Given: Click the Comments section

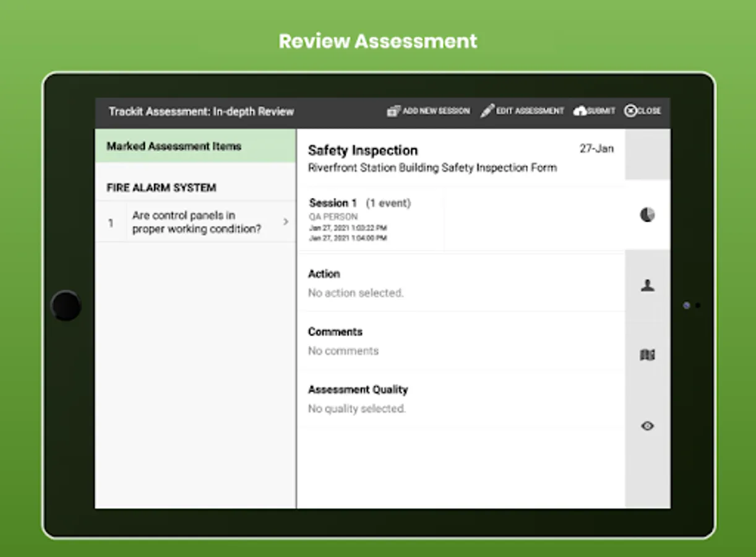Looking at the screenshot, I should (461, 341).
